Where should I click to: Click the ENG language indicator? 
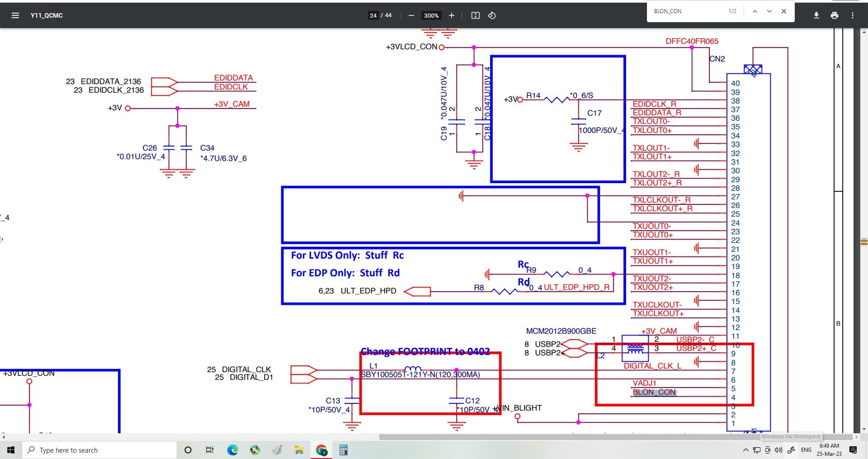point(806,450)
